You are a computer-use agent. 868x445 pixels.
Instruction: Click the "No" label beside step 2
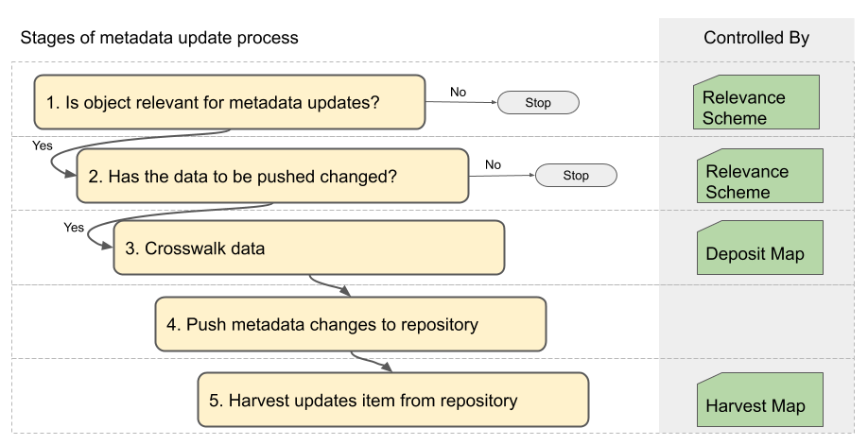coord(493,164)
